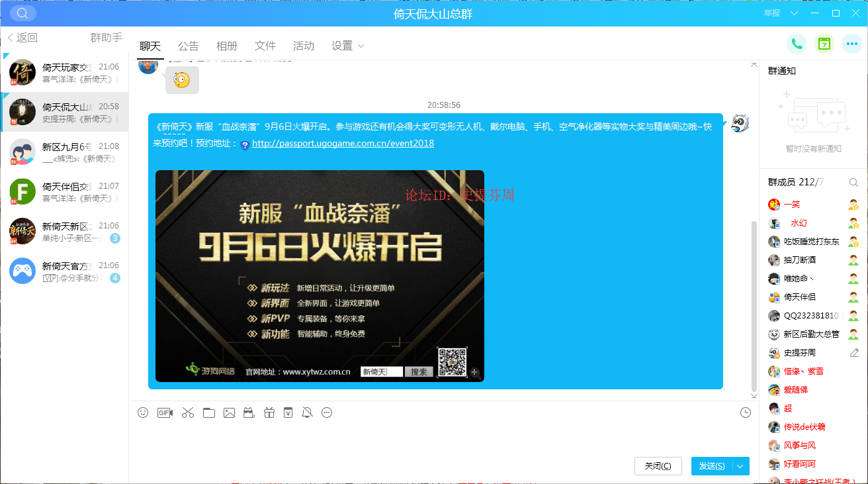Open the passport.ugogame.com.cn event link

pos(343,143)
